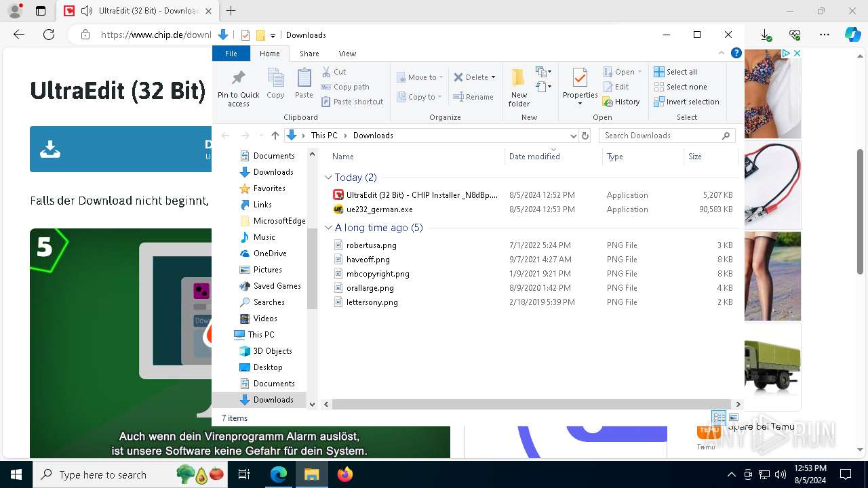Refresh the Edge browser page
The width and height of the screenshot is (868, 488).
48,35
